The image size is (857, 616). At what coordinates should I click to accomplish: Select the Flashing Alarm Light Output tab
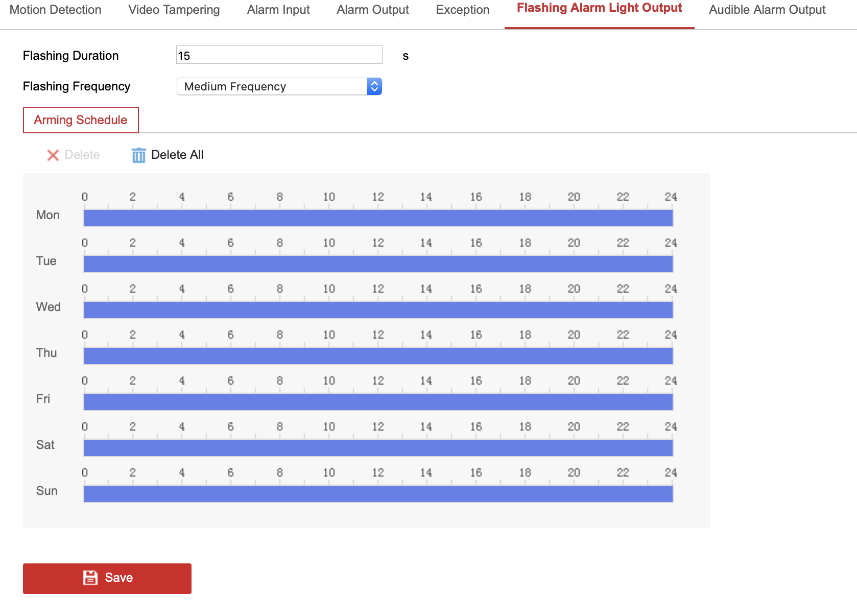pos(599,9)
